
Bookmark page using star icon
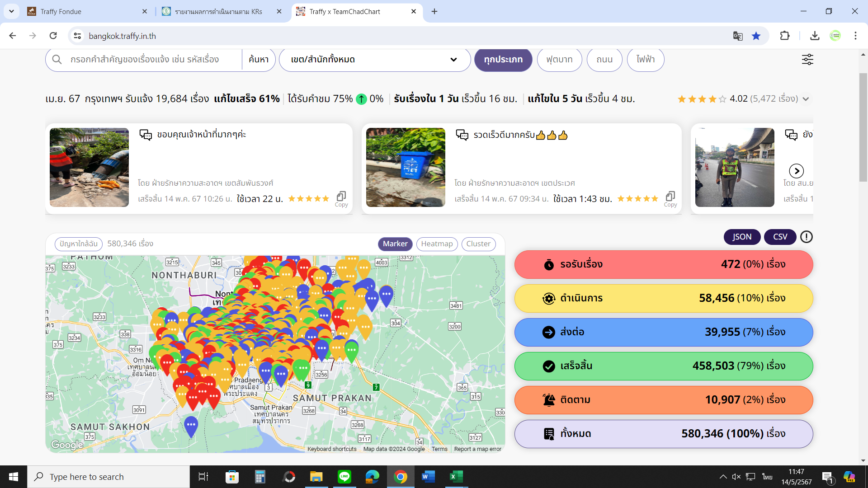tap(756, 36)
